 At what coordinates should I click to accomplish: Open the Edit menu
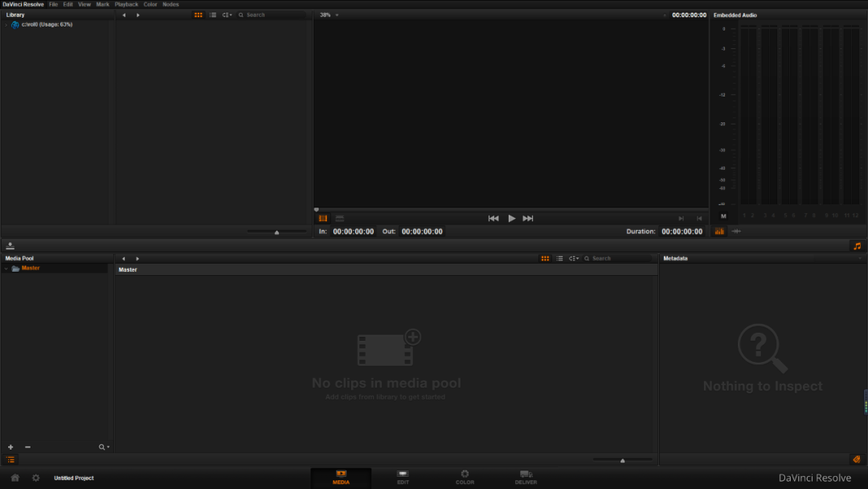coord(68,5)
